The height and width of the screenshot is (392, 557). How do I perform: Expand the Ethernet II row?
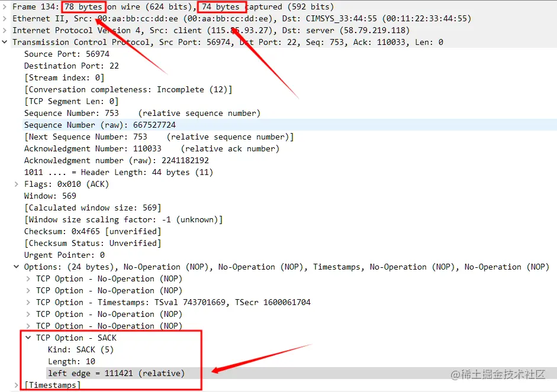(4, 18)
